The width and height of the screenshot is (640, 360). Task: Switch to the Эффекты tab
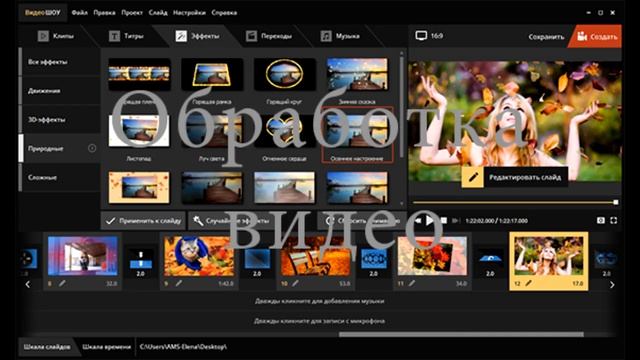(198, 36)
